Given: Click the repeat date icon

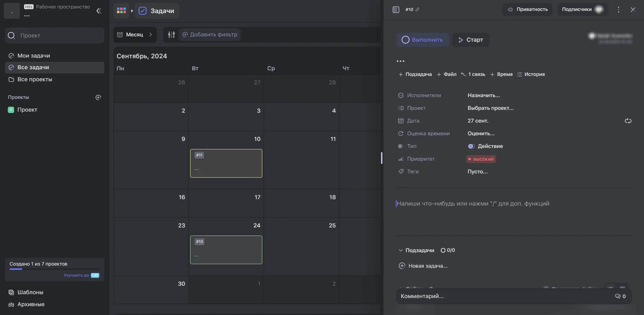Looking at the screenshot, I should (x=628, y=121).
